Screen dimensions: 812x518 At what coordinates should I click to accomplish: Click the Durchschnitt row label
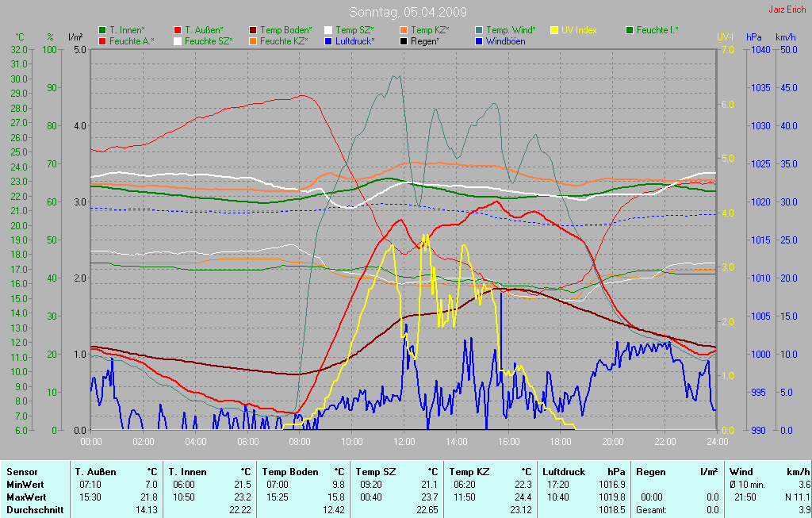(x=35, y=510)
